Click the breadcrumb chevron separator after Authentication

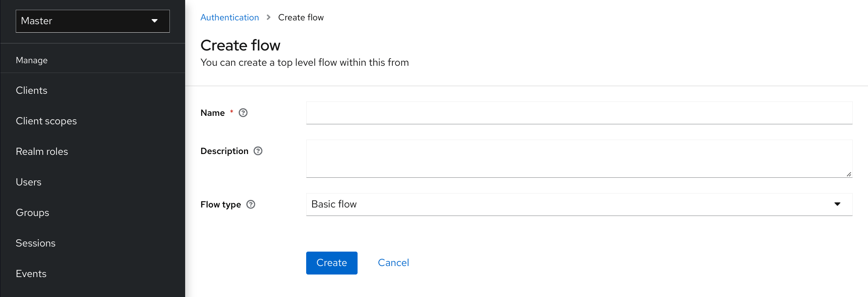pos(268,17)
